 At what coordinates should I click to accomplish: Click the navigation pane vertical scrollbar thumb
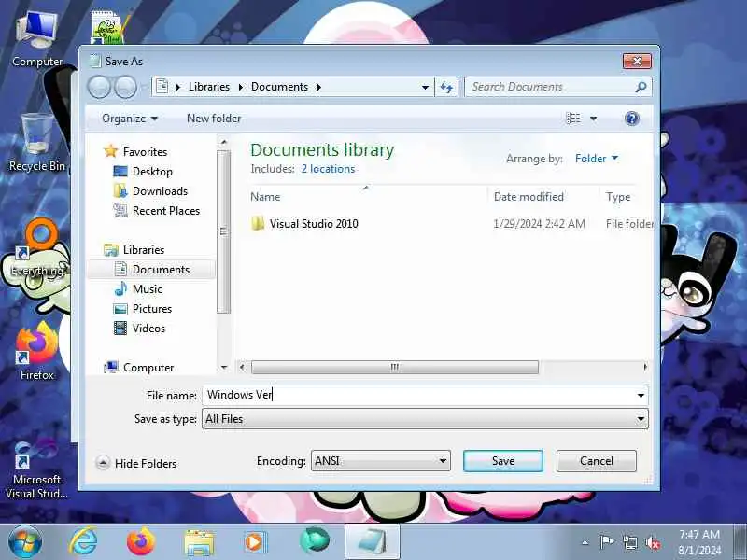tap(223, 231)
